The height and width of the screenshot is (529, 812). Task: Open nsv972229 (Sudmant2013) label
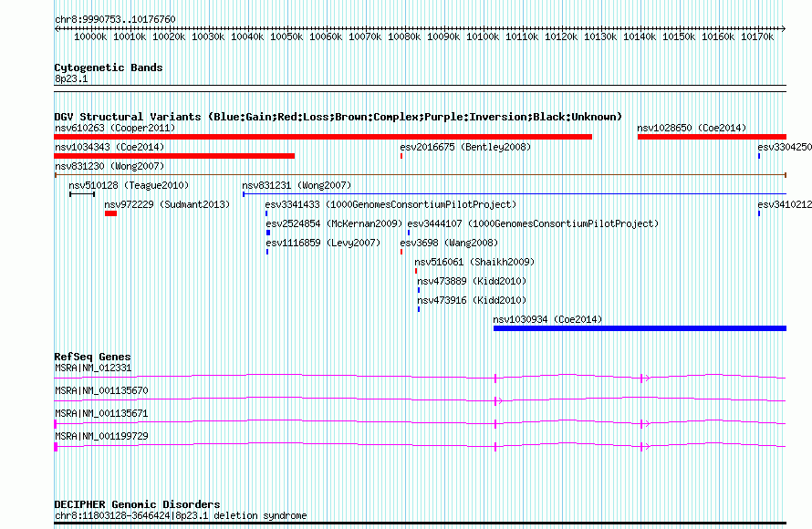click(167, 204)
